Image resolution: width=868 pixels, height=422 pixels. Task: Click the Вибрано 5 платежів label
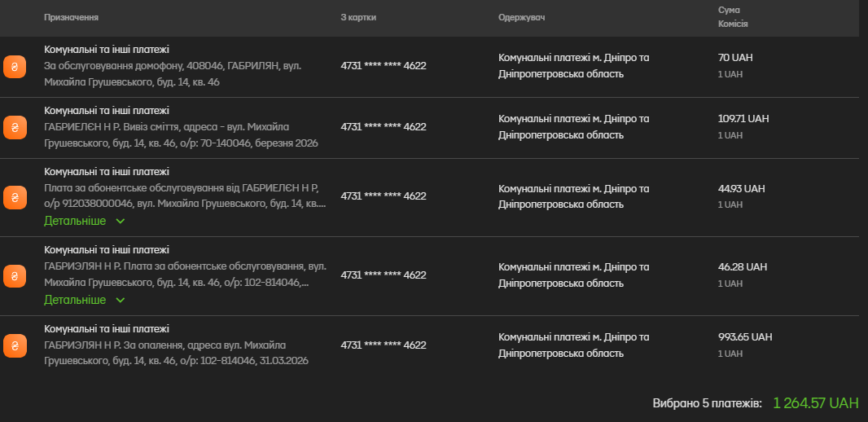click(707, 403)
